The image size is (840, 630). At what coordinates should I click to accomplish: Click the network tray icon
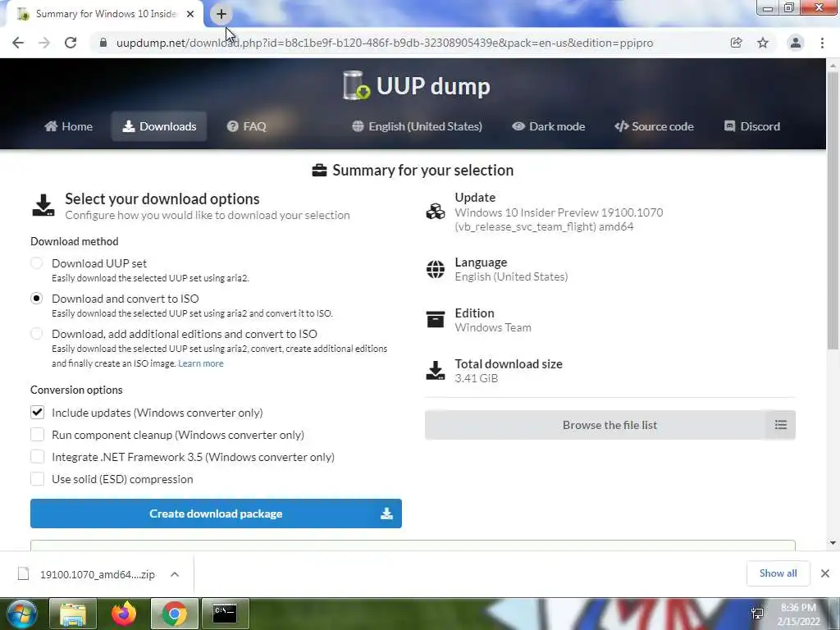[757, 614]
